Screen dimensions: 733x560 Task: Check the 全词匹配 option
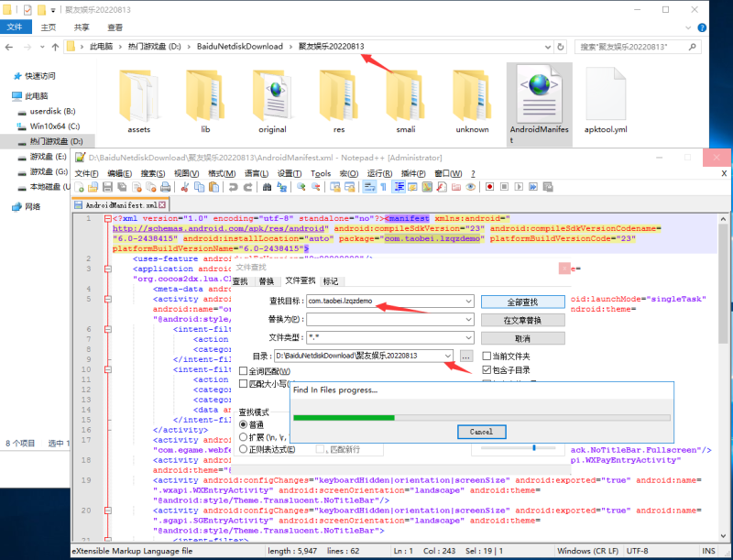click(x=242, y=370)
